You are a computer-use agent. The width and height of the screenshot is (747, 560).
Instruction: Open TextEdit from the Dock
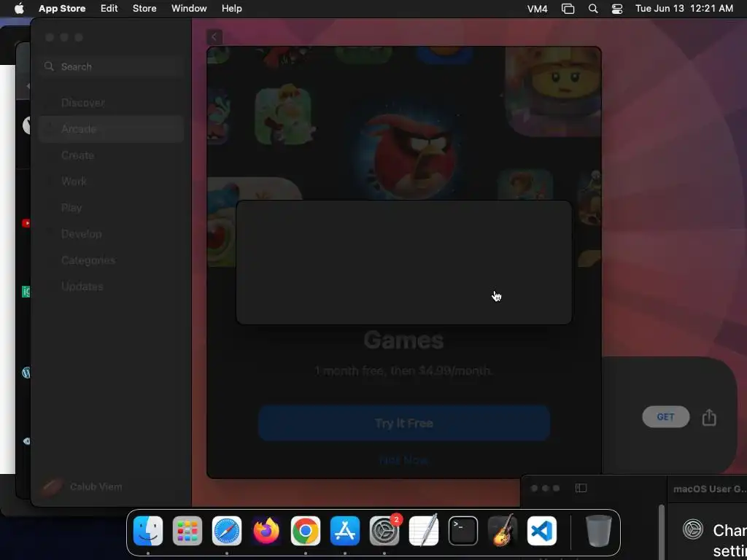424,531
